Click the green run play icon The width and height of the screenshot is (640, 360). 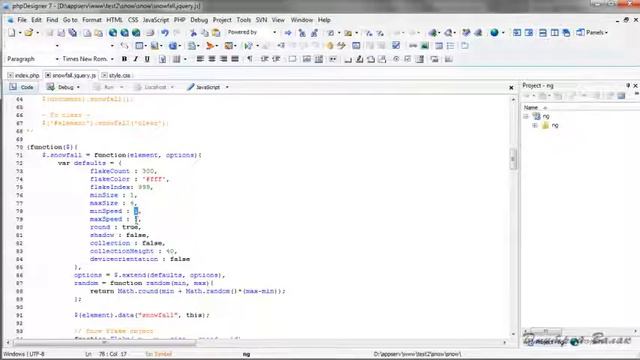(248, 46)
